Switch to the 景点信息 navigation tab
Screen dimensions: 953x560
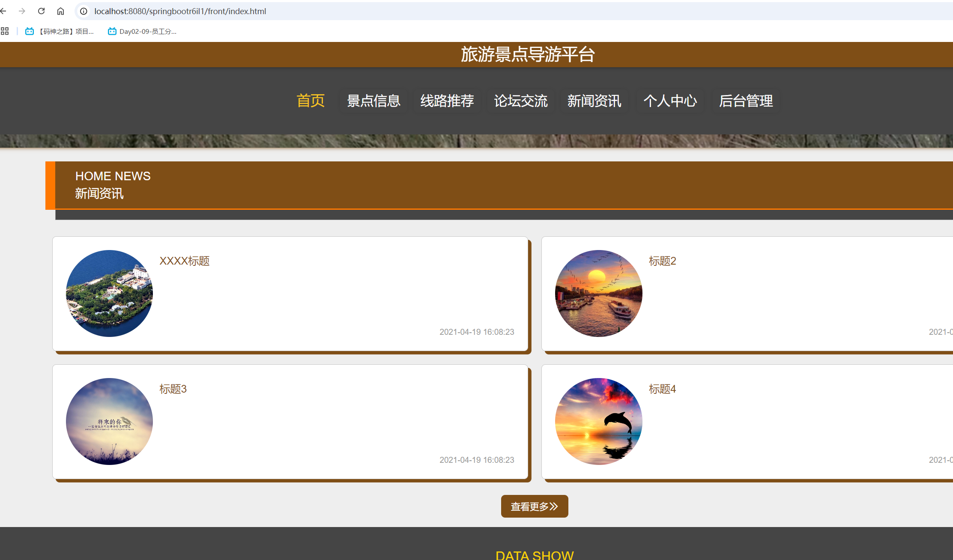pyautogui.click(x=373, y=101)
